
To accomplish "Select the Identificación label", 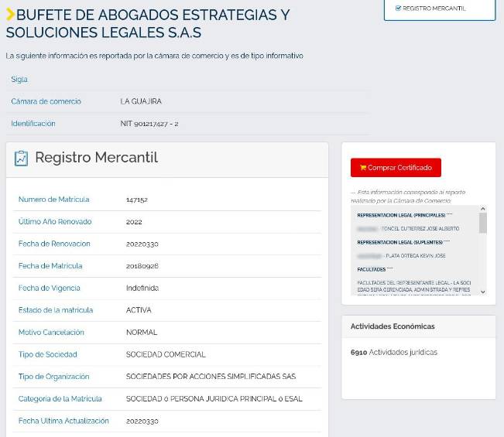I will tap(33, 124).
